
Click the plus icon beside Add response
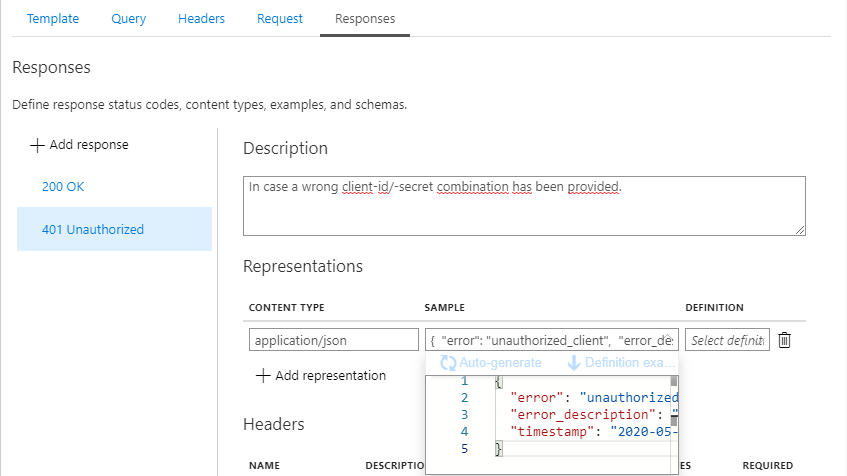[37, 145]
